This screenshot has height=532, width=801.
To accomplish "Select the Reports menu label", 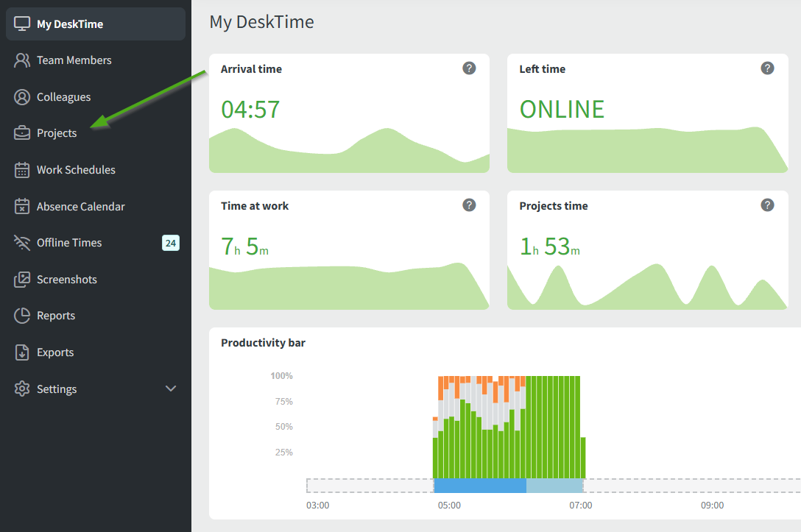I will (56, 316).
